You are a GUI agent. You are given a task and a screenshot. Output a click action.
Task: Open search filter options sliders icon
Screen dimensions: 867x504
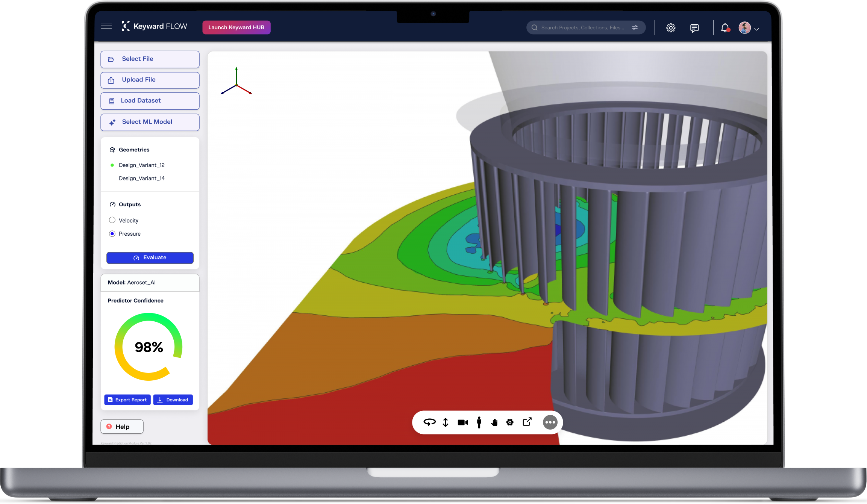pos(635,27)
